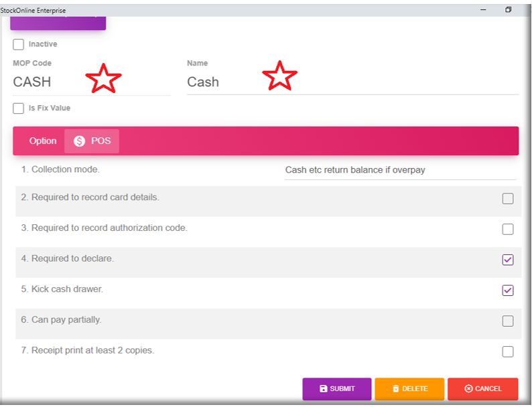Check Receipt print at least 2 copies
532x407 pixels.
508,351
